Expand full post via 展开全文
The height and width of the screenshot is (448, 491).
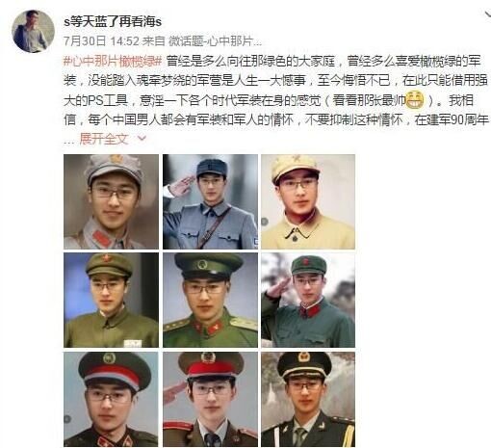point(104,139)
